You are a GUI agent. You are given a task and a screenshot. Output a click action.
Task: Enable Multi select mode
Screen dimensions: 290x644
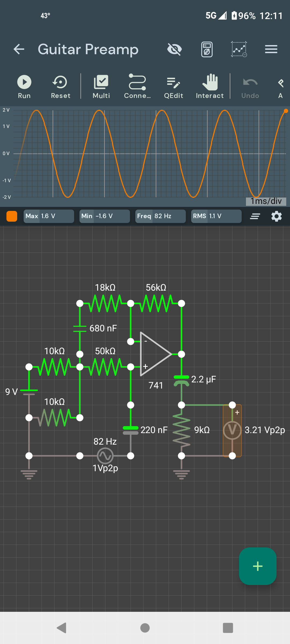click(101, 86)
